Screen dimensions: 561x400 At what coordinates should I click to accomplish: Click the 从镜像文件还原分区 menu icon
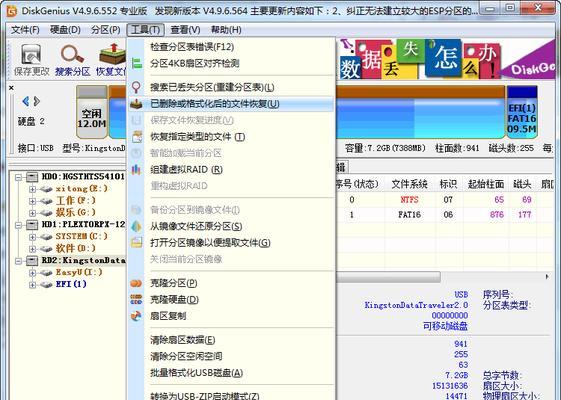pyautogui.click(x=136, y=226)
